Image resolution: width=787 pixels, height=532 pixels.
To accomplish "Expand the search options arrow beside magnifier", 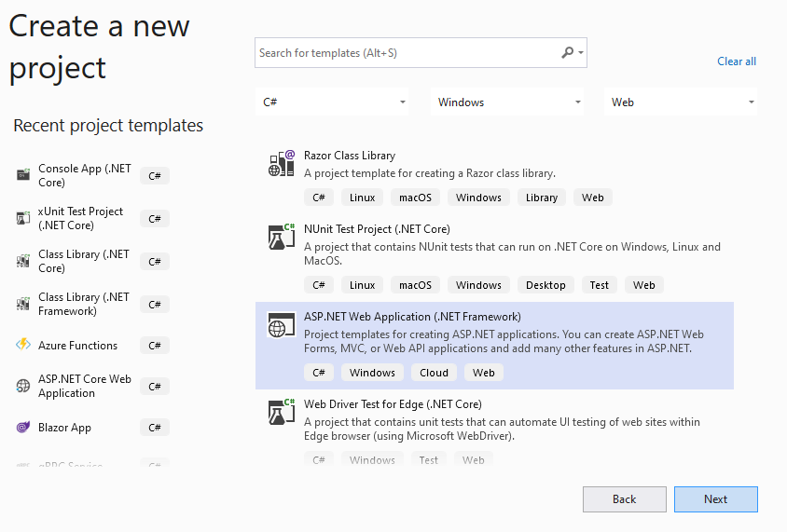I will (x=581, y=53).
